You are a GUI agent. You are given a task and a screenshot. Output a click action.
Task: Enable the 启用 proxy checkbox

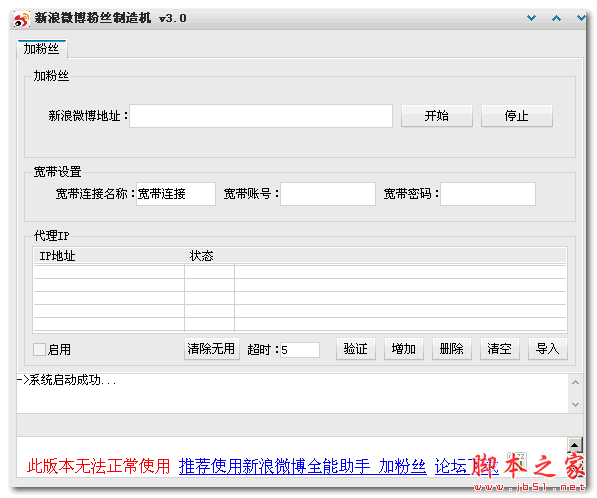[x=39, y=350]
